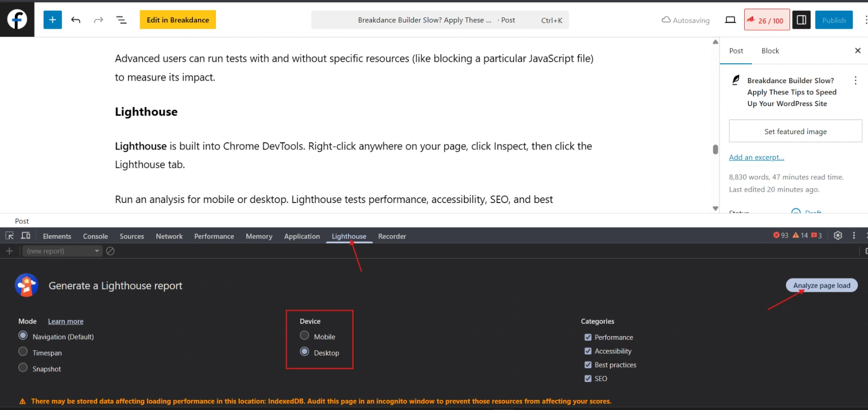Click Edit in Breakdance button

[178, 20]
